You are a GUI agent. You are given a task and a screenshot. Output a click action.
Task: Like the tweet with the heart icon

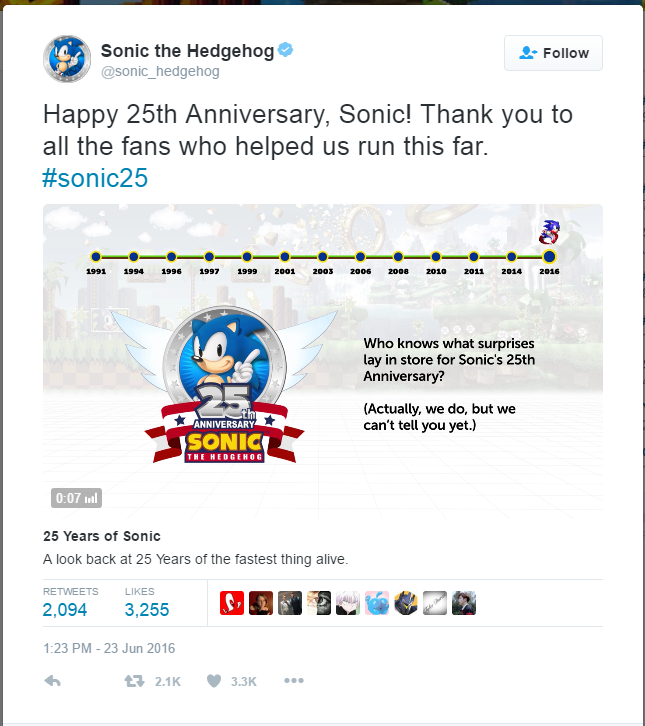click(x=212, y=681)
